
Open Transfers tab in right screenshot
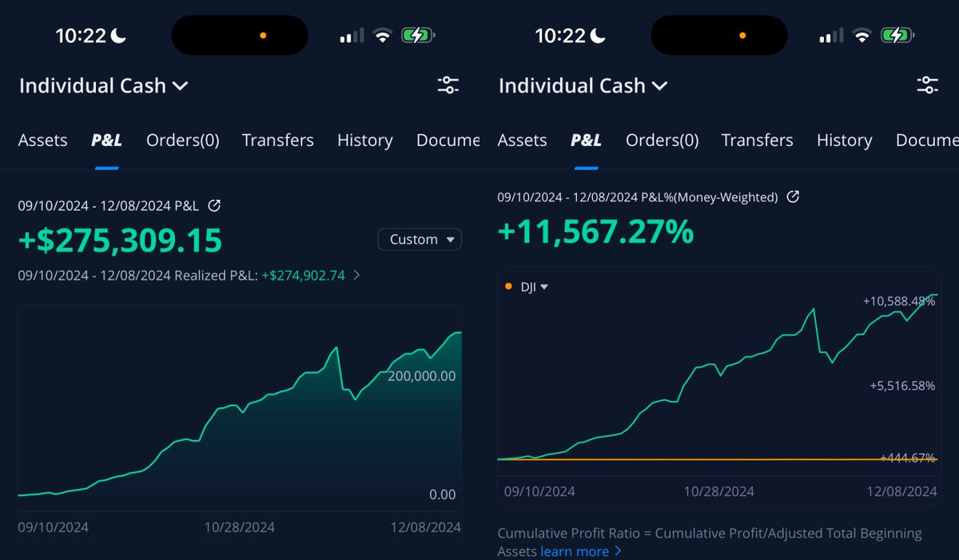pyautogui.click(x=757, y=140)
